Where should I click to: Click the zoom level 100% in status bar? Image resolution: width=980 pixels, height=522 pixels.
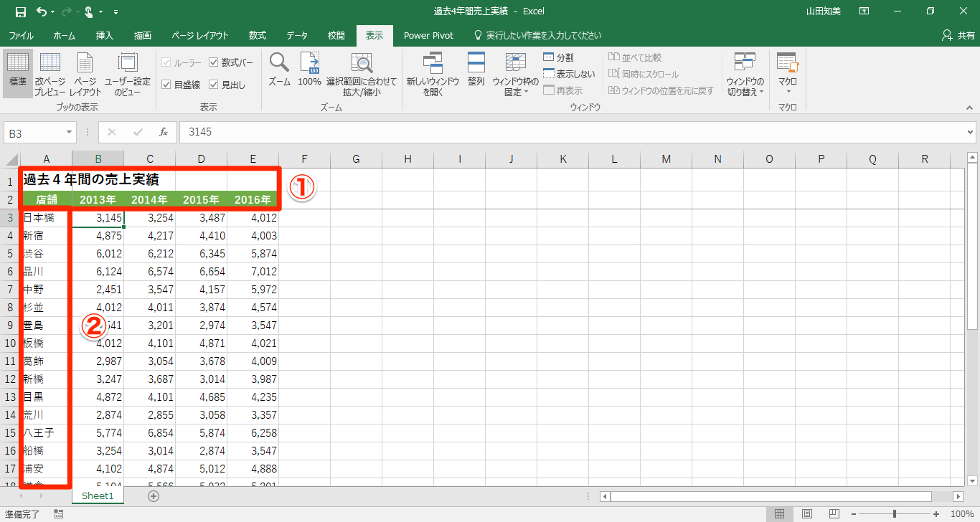[961, 514]
